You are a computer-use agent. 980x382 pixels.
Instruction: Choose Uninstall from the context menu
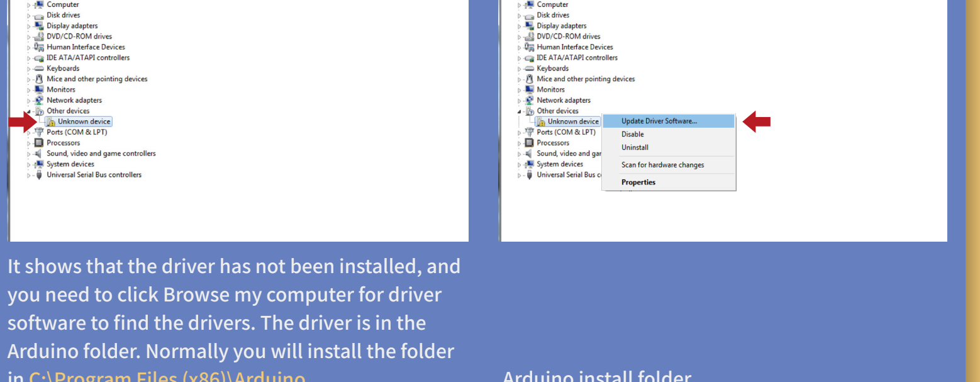669,147
